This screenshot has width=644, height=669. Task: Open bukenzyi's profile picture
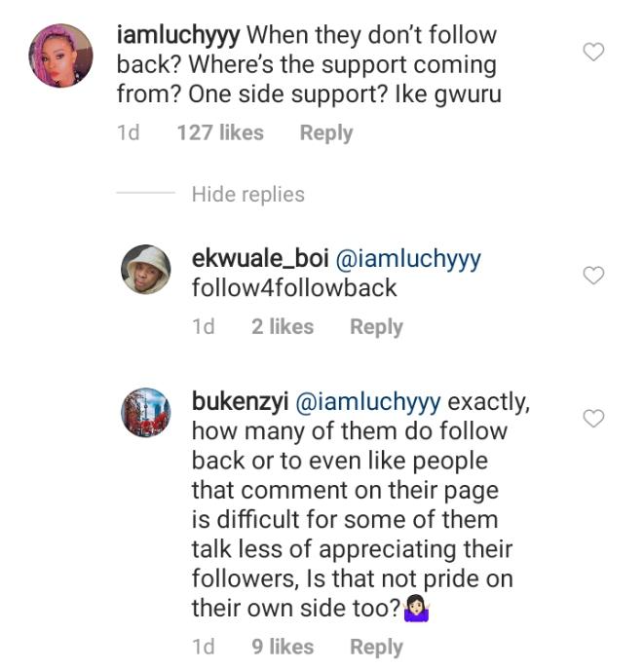point(146,411)
